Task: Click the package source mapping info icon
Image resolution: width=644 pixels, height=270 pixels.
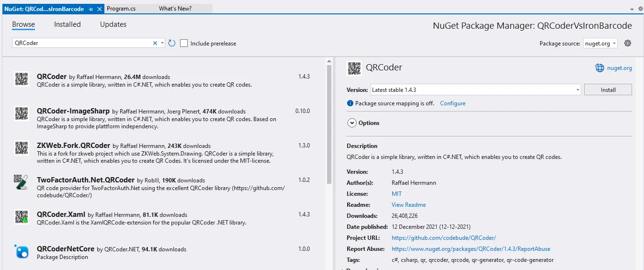Action: pyautogui.click(x=350, y=103)
